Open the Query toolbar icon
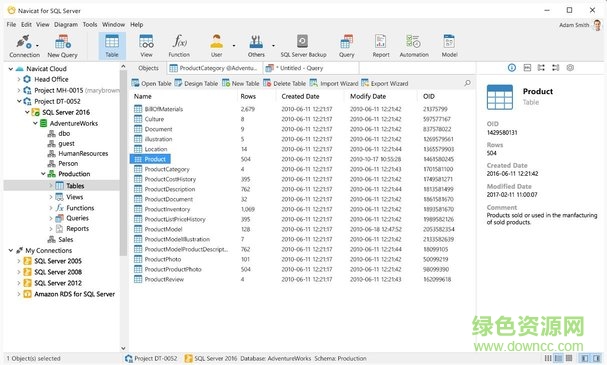Viewport: 607px width, 365px height. (x=346, y=46)
